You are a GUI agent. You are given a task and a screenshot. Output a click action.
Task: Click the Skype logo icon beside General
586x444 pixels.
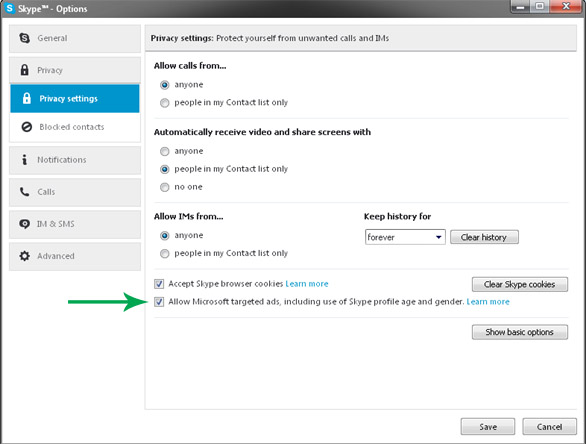[x=25, y=38]
